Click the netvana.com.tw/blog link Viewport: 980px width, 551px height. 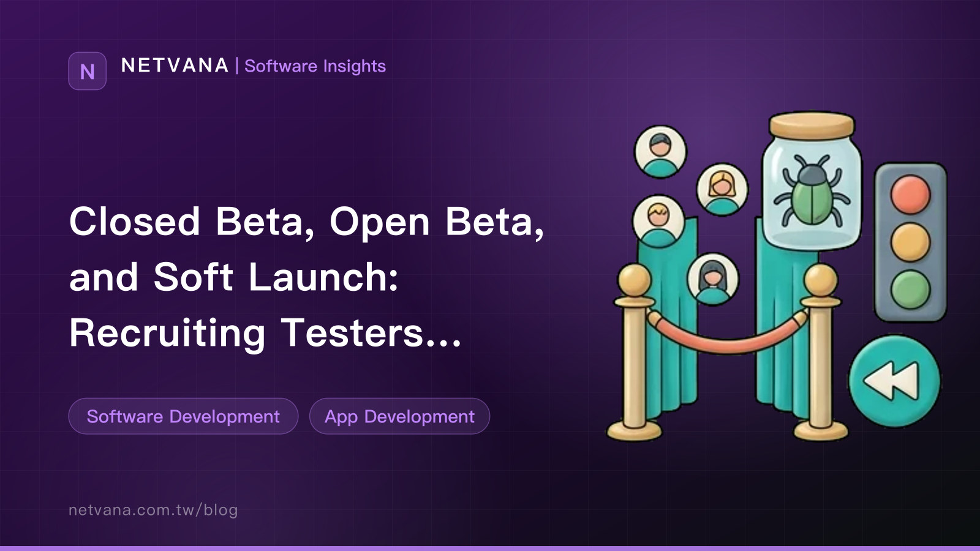(x=153, y=509)
